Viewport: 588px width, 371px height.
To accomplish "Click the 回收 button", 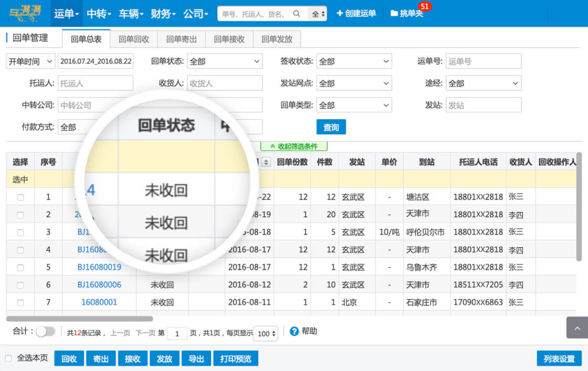I will pyautogui.click(x=69, y=358).
